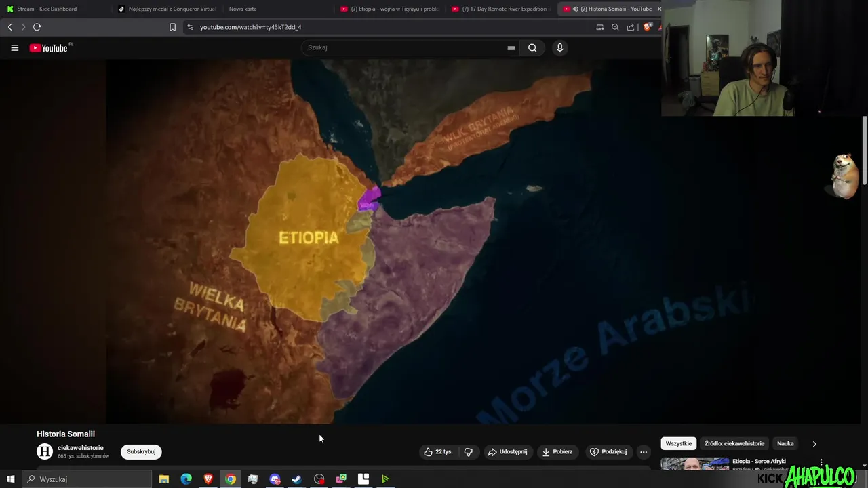
Task: Open the ciekawehistorie channel avatar
Action: click(45, 451)
